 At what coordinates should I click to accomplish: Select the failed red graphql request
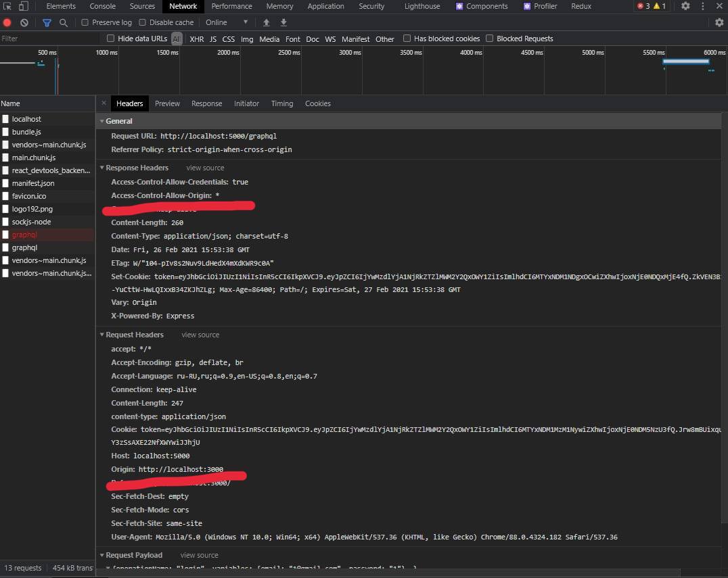click(x=47, y=235)
